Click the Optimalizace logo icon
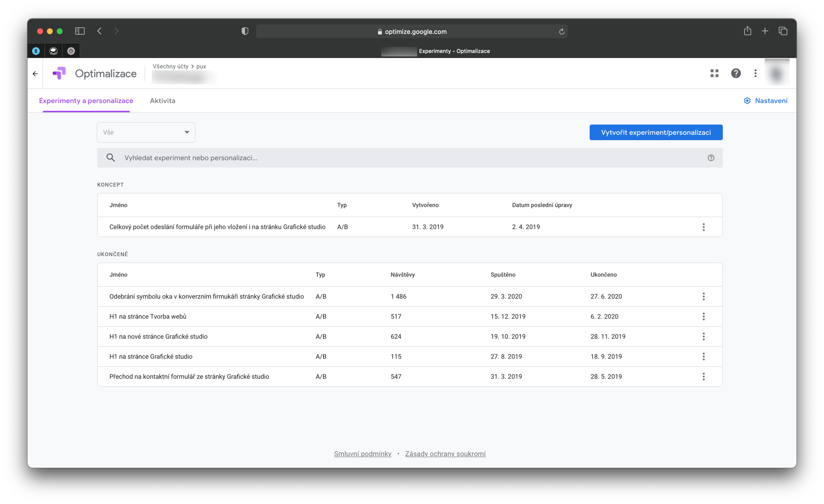This screenshot has width=824, height=504. (59, 73)
